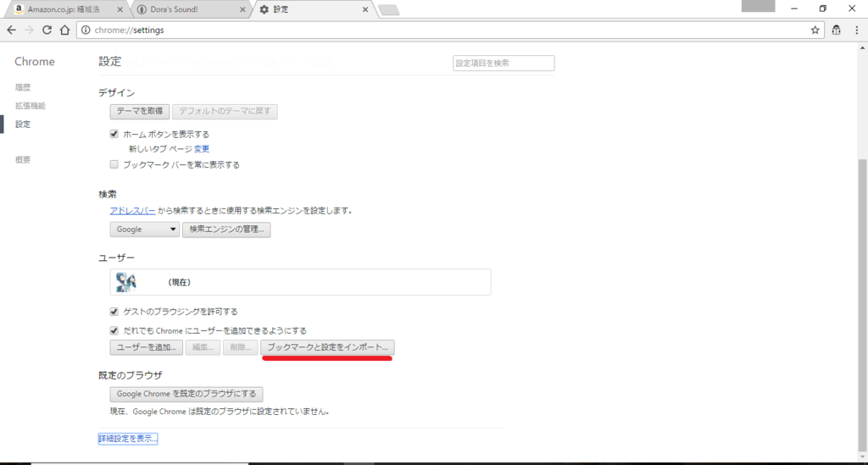This screenshot has height=465, width=868.
Task: Open 概要 in the sidebar
Action: pos(23,160)
